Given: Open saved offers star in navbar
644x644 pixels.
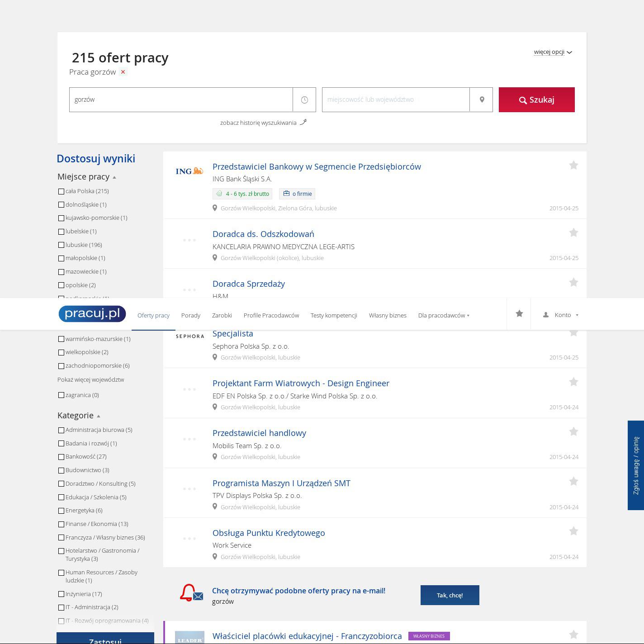Looking at the screenshot, I should tap(519, 314).
